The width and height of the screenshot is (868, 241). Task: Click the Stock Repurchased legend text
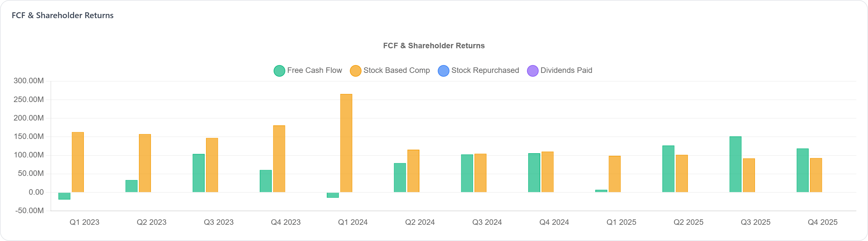485,70
